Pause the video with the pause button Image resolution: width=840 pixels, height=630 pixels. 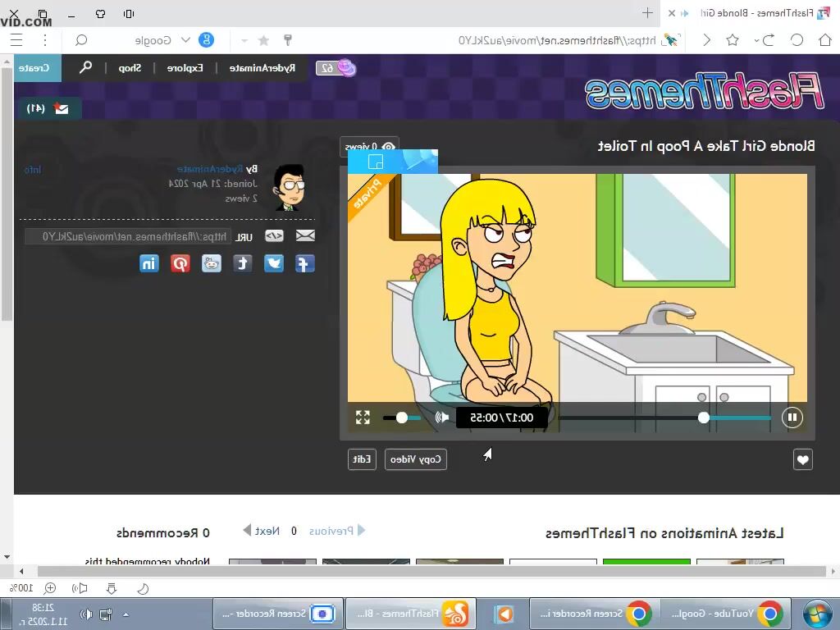(x=792, y=418)
